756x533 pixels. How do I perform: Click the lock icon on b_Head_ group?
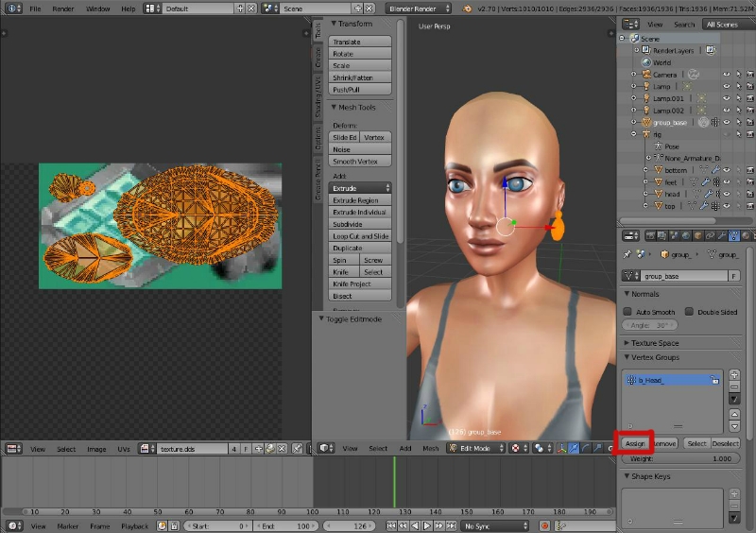(715, 380)
